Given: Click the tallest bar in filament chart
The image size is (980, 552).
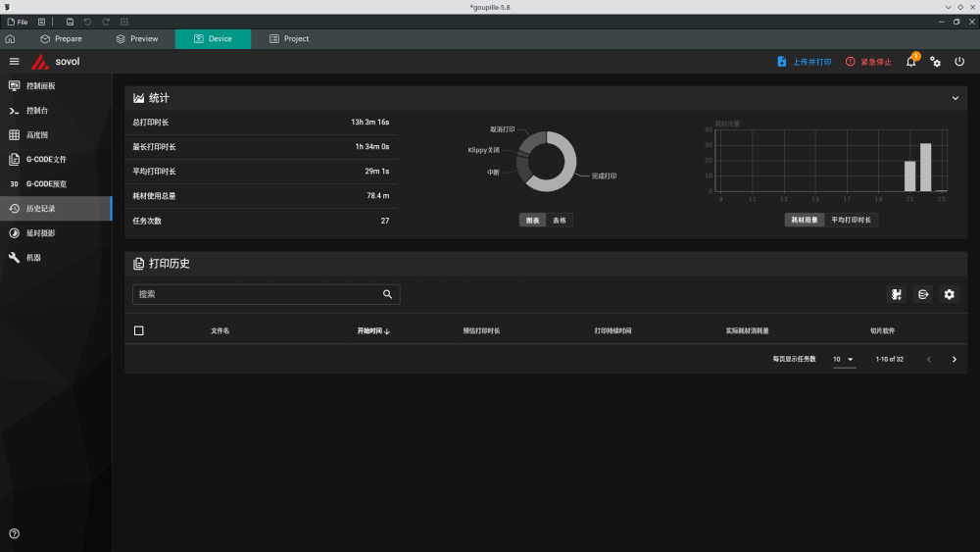Looking at the screenshot, I should 926,168.
